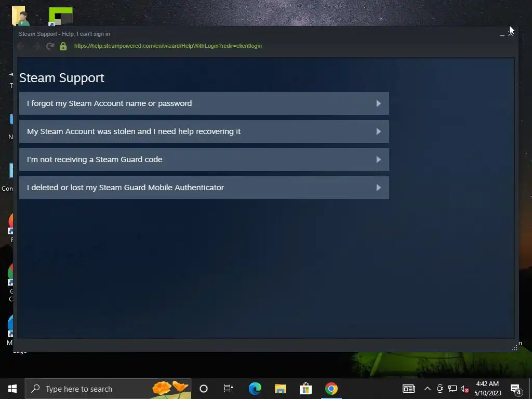532x399 pixels.
Task: Click arrow on forgot account name row
Action: click(x=379, y=103)
